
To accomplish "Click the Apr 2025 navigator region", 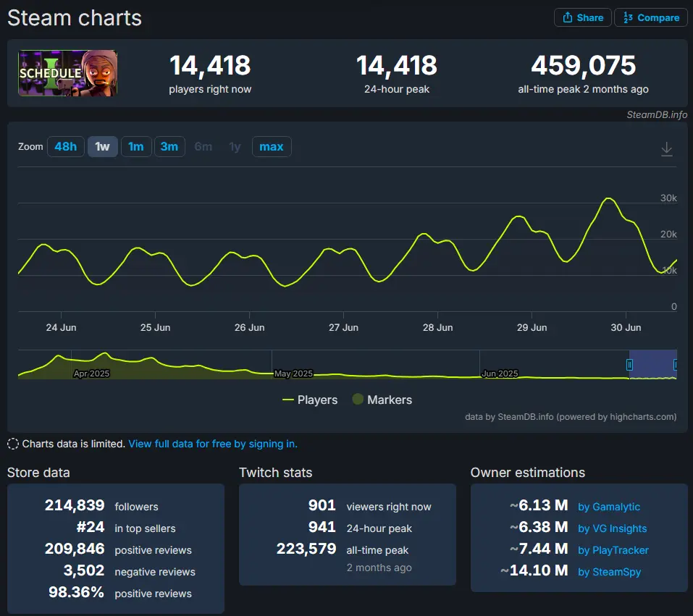I will 91,373.
